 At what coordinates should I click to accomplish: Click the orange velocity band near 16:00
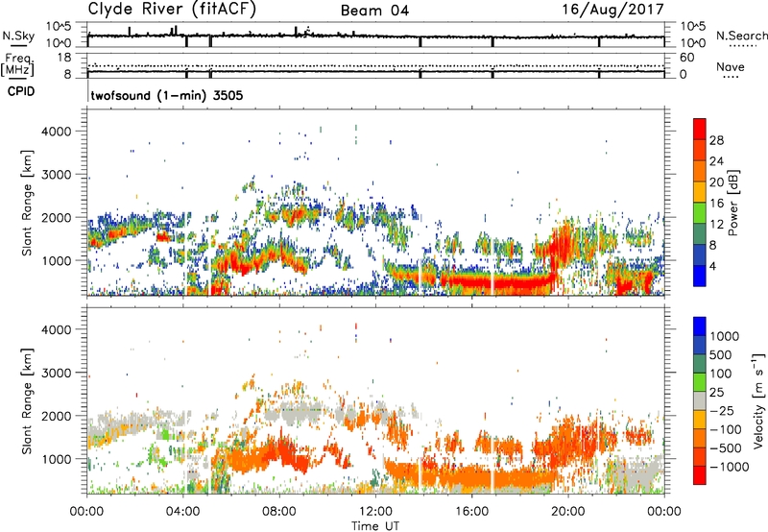pyautogui.click(x=470, y=477)
